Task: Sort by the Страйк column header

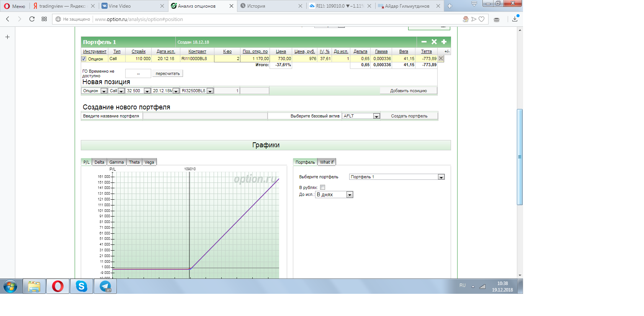Action: 139,51
